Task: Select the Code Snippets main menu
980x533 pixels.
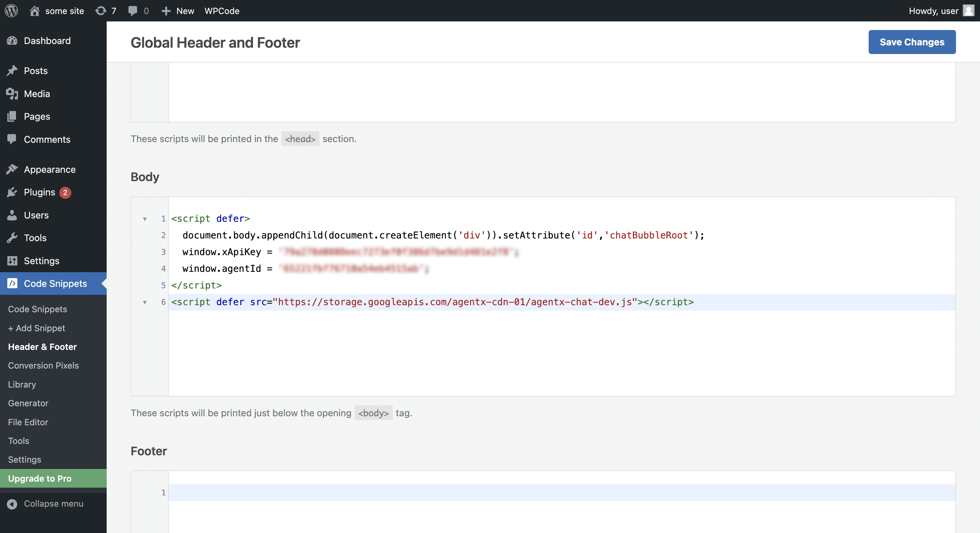Action: 53,283
